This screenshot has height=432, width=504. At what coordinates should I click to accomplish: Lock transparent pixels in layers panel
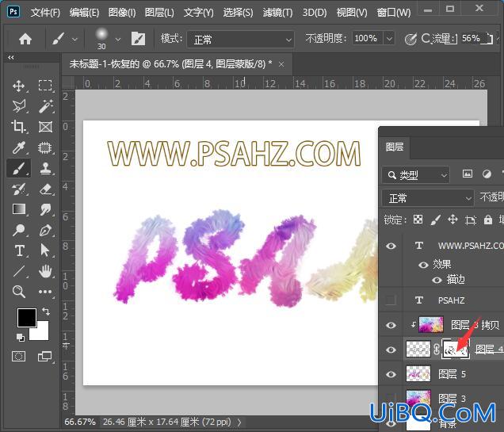(418, 220)
